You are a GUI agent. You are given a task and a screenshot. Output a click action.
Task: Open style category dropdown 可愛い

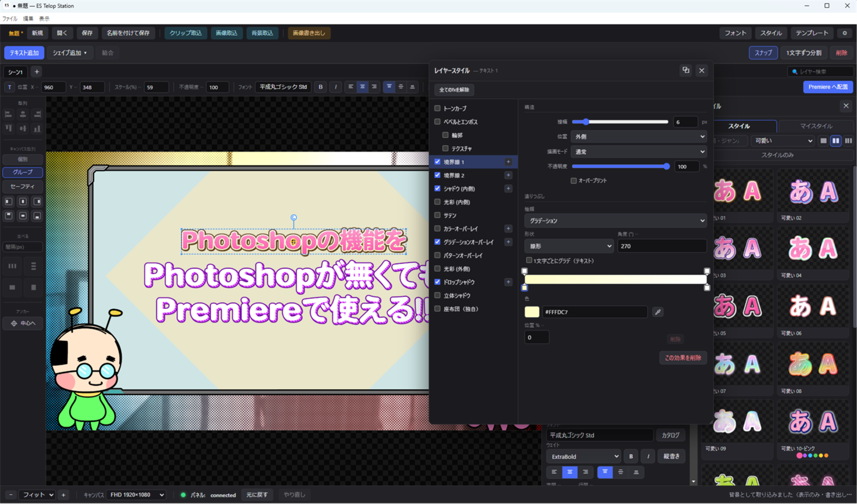[783, 141]
